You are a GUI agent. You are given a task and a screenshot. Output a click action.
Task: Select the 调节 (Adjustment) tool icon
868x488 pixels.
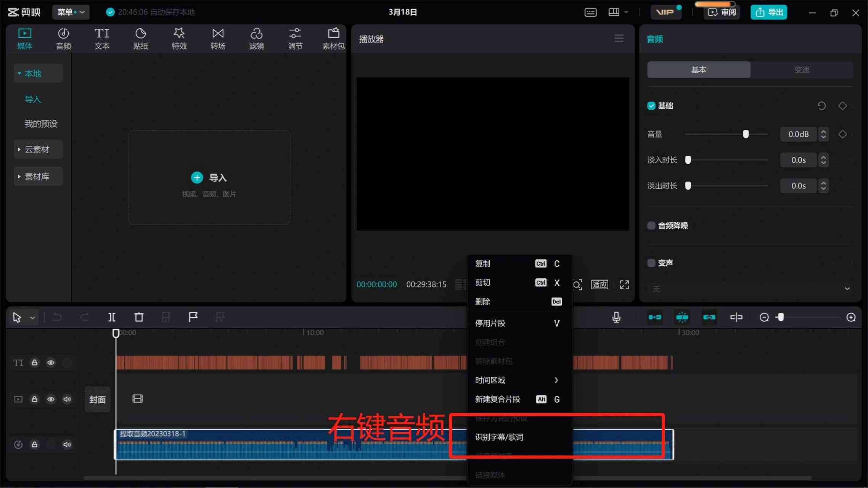pos(294,38)
